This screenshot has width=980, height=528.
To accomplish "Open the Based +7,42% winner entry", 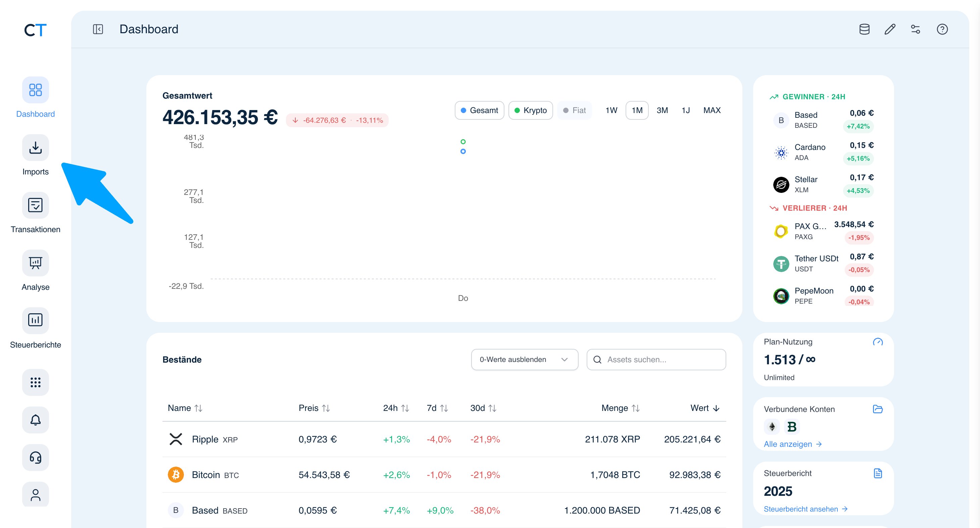I will pos(823,120).
